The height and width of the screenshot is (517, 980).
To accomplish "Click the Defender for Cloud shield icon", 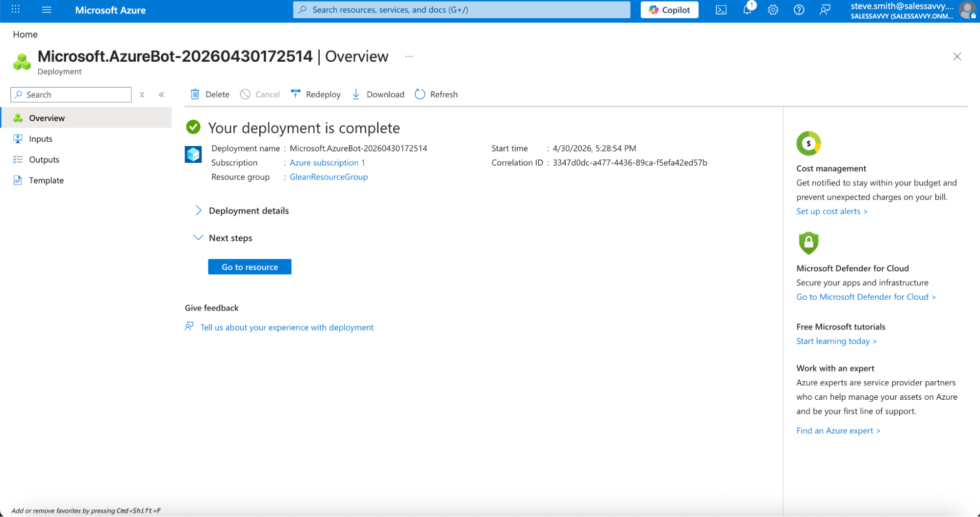I will point(808,243).
